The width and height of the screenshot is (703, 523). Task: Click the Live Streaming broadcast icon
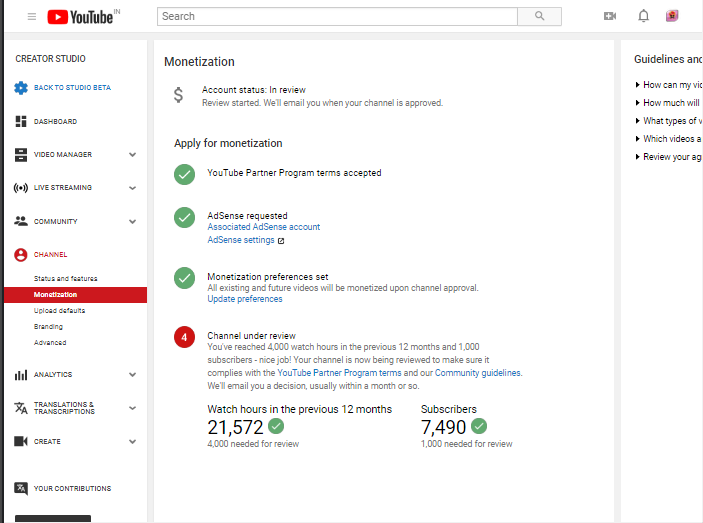pos(21,188)
